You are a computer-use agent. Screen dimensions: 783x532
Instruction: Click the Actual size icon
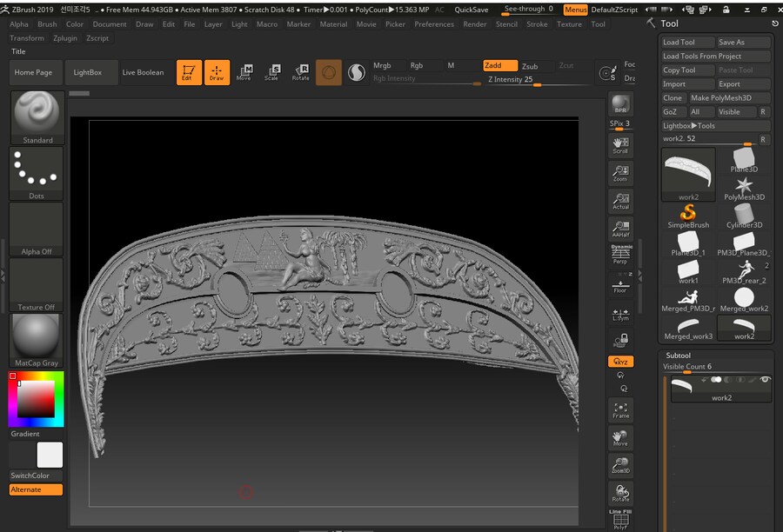coord(620,201)
